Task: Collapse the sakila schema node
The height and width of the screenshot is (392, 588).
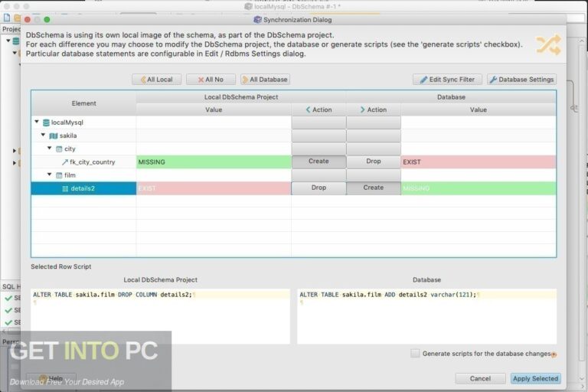Action: [43, 135]
